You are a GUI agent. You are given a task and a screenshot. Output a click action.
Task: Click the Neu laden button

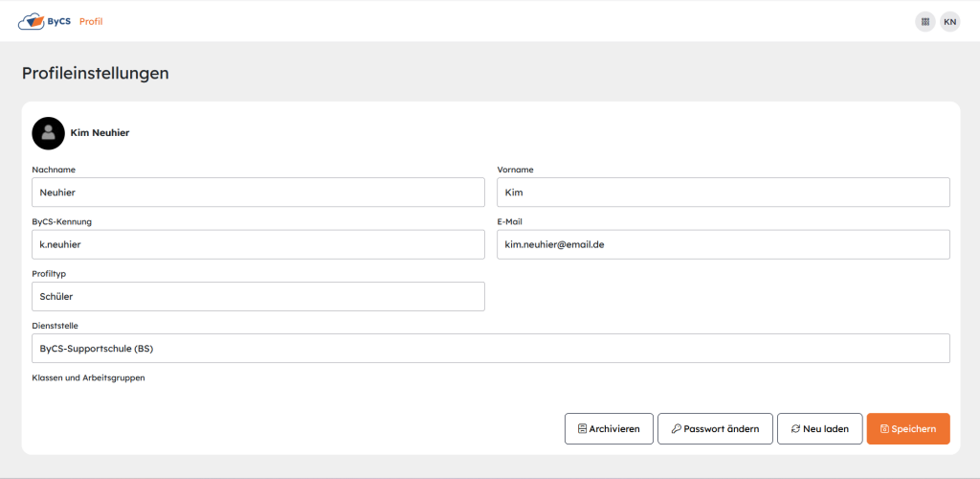pos(820,429)
